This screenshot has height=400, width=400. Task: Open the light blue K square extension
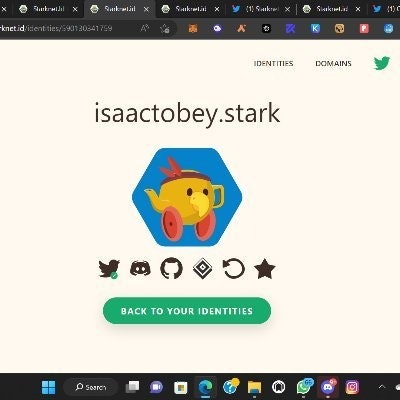[x=315, y=29]
